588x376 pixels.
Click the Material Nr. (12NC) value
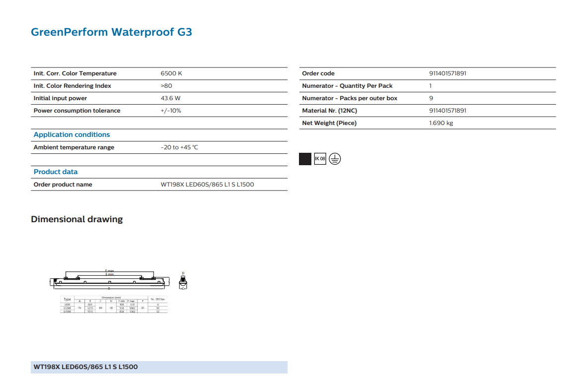pos(447,111)
